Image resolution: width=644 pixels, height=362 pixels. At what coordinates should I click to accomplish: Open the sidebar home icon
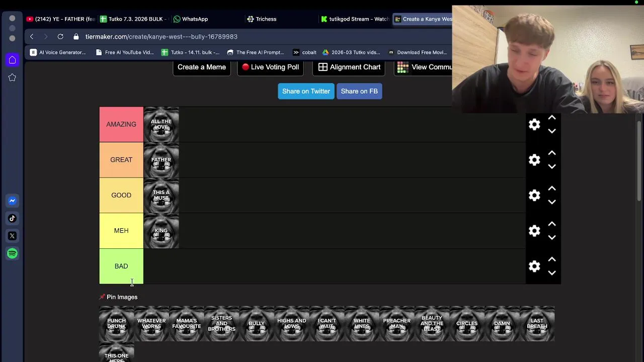point(12,60)
